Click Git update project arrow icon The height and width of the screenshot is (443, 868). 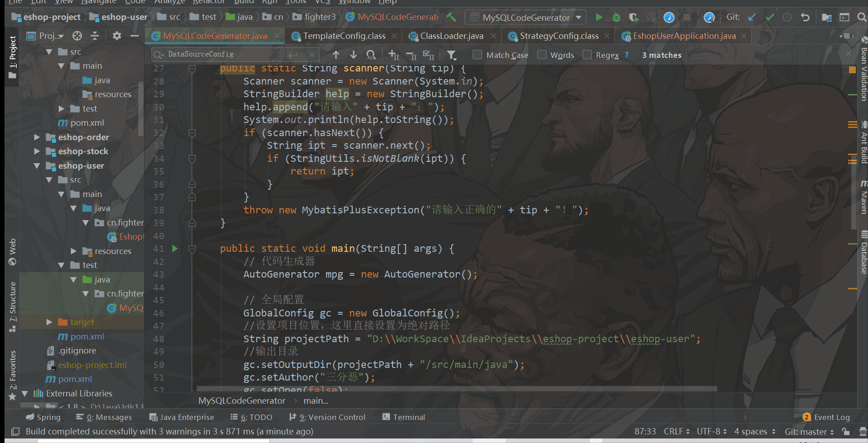pyautogui.click(x=752, y=17)
